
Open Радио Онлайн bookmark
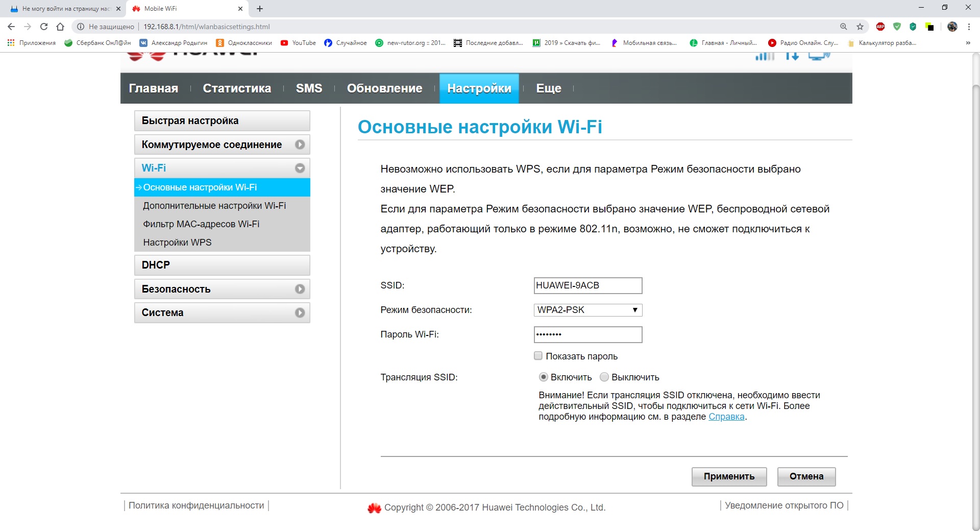coord(803,43)
